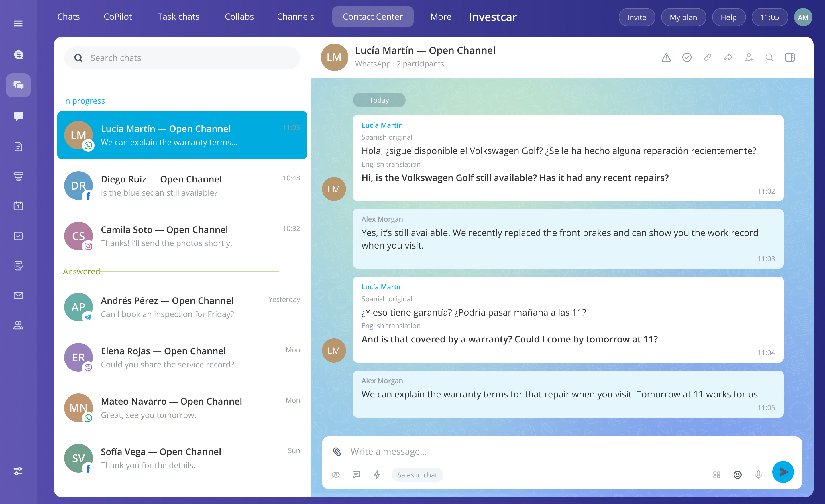This screenshot has width=825, height=504.
Task: Open the Channels tab
Action: tap(295, 17)
